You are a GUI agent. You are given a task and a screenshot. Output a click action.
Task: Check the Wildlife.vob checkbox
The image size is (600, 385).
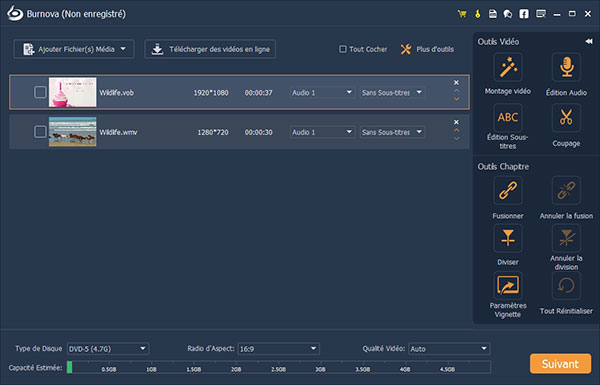tap(40, 92)
